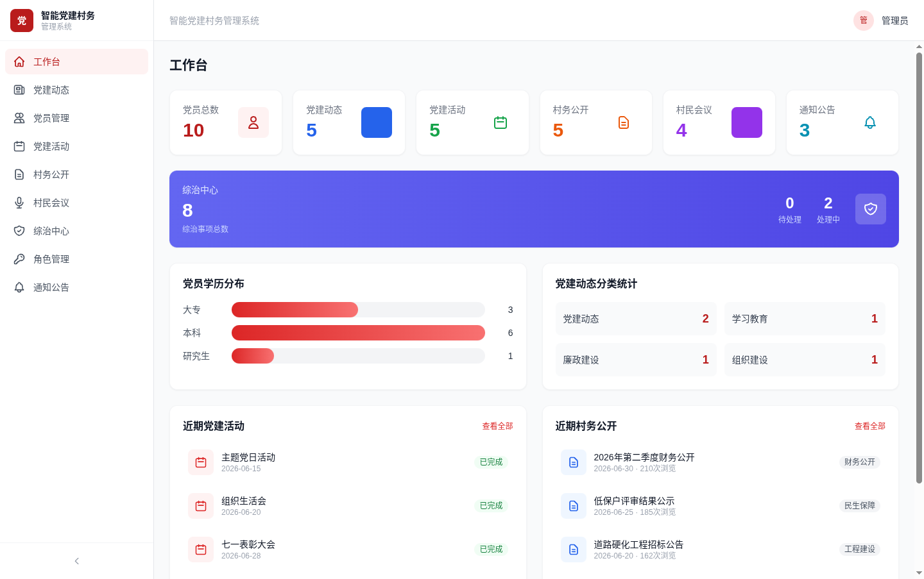Image resolution: width=924 pixels, height=579 pixels.
Task: Open the 低保户评审结果公示 entry
Action: (x=721, y=506)
